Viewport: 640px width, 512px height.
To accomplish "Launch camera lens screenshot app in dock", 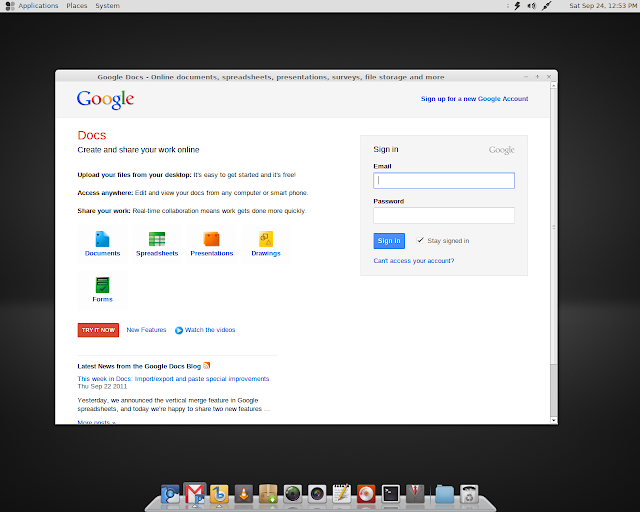I will 317,494.
